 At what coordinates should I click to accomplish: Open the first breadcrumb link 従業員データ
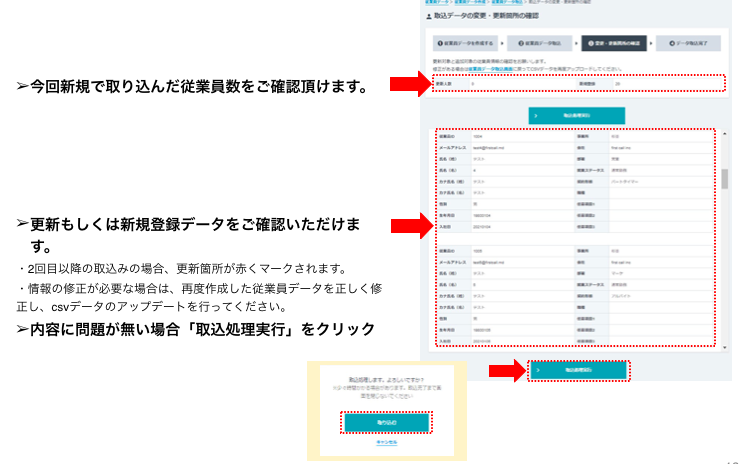(x=438, y=2)
